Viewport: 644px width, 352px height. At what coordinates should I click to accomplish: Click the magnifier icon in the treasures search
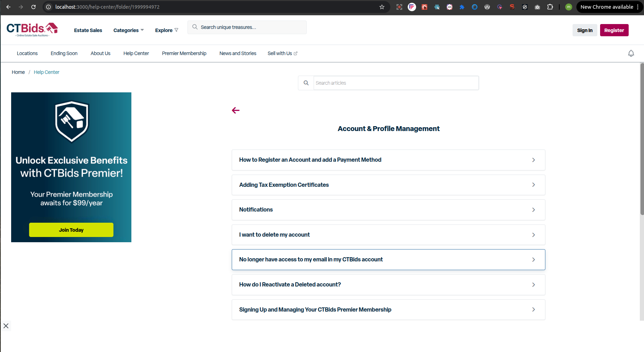click(x=195, y=27)
